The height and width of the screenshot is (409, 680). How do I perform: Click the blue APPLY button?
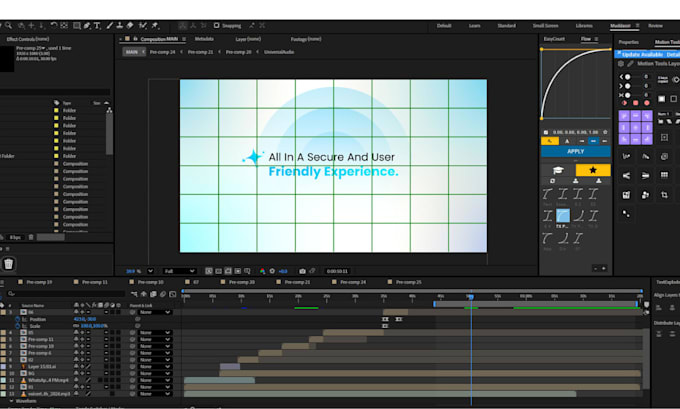pos(575,151)
